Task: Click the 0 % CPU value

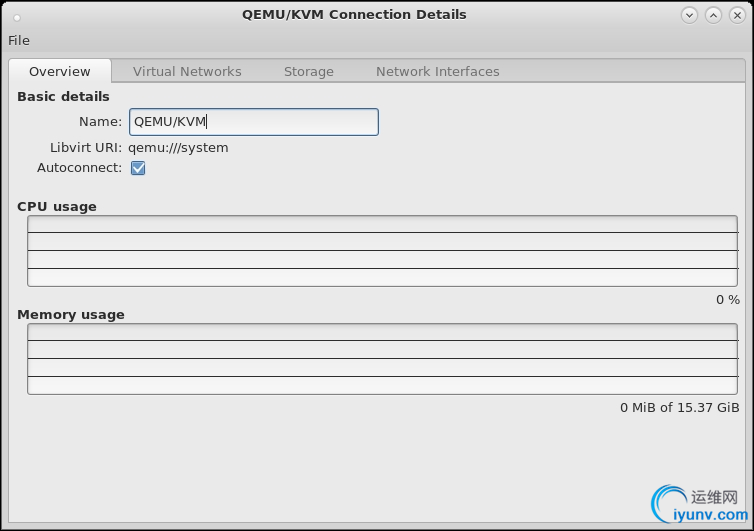Action: pyautogui.click(x=728, y=300)
